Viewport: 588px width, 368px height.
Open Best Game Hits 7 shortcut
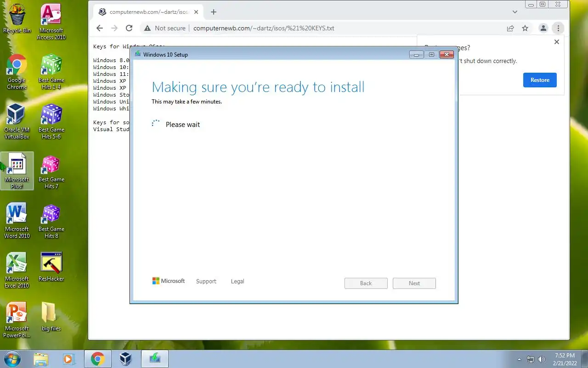pos(51,171)
